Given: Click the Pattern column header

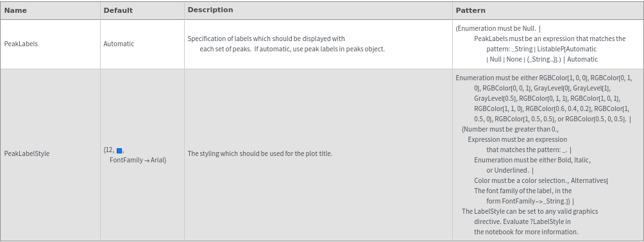Looking at the screenshot, I should pyautogui.click(x=470, y=11).
